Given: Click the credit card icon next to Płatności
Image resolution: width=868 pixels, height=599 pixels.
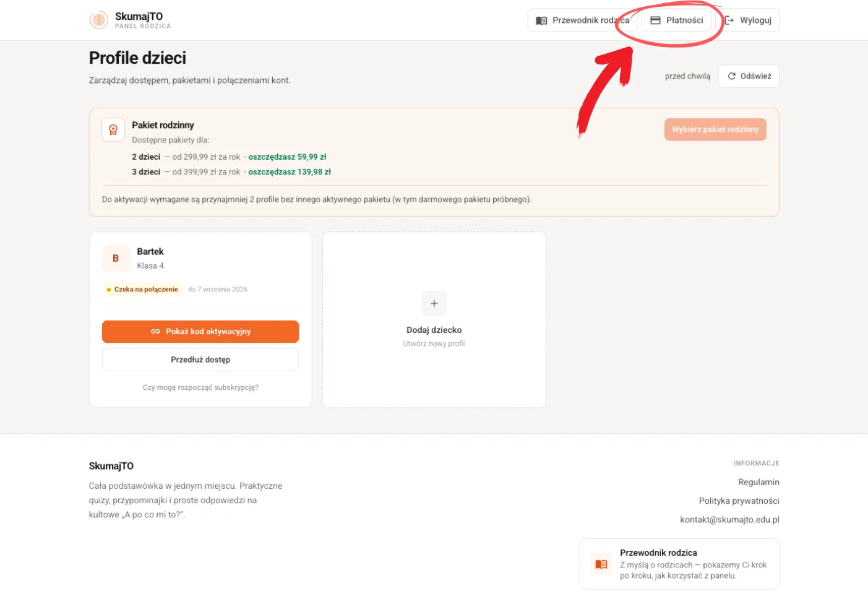Looking at the screenshot, I should click(655, 20).
